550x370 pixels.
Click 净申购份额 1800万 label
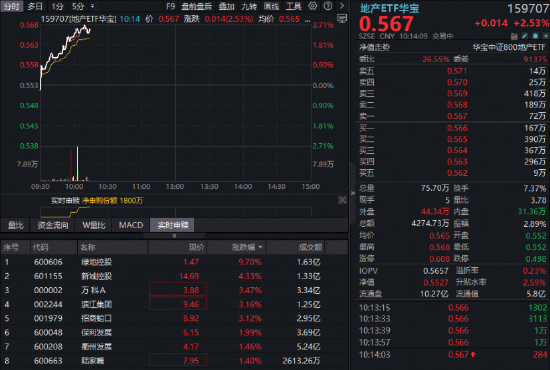click(x=112, y=201)
